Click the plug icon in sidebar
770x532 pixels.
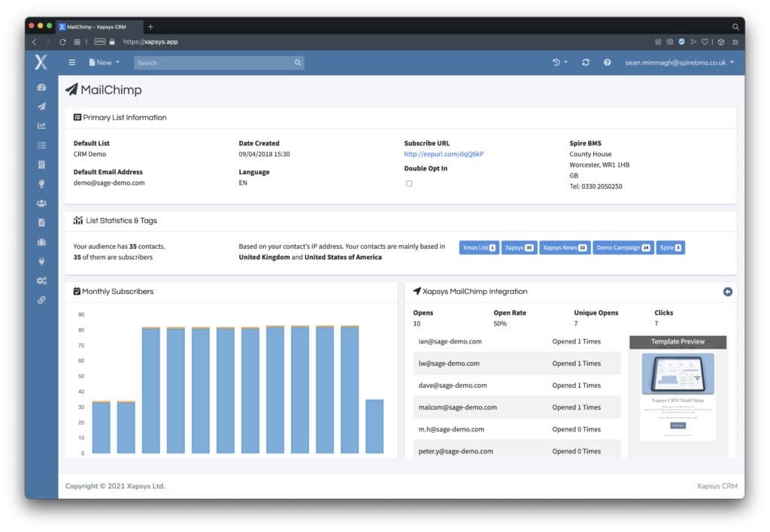tap(41, 261)
